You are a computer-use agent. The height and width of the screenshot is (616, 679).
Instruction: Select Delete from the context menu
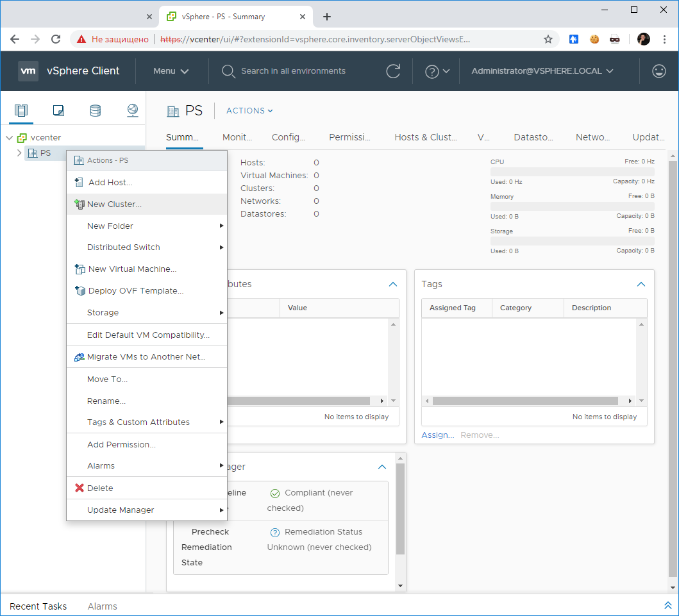pos(147,488)
